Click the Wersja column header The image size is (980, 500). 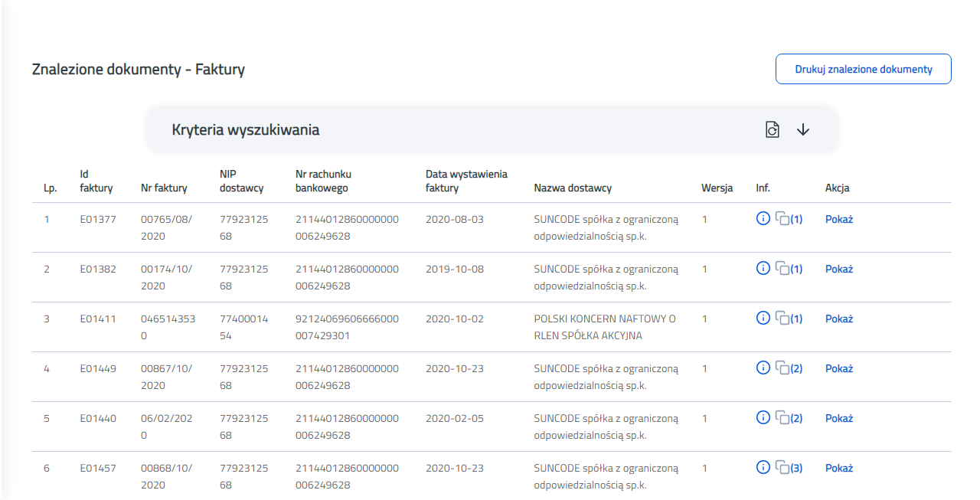pyautogui.click(x=717, y=188)
